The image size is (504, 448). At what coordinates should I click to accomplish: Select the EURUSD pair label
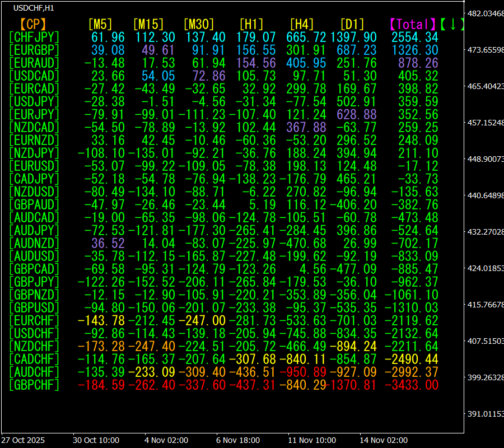(x=34, y=166)
